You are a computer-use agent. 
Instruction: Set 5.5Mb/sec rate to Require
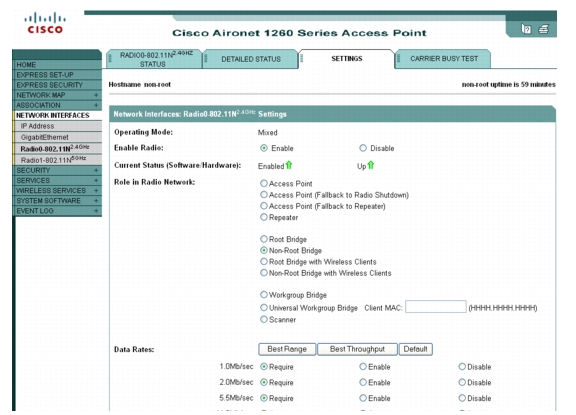264,398
